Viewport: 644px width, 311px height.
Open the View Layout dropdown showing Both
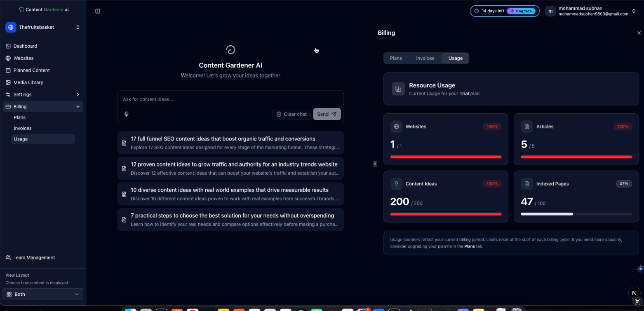pyautogui.click(x=43, y=294)
